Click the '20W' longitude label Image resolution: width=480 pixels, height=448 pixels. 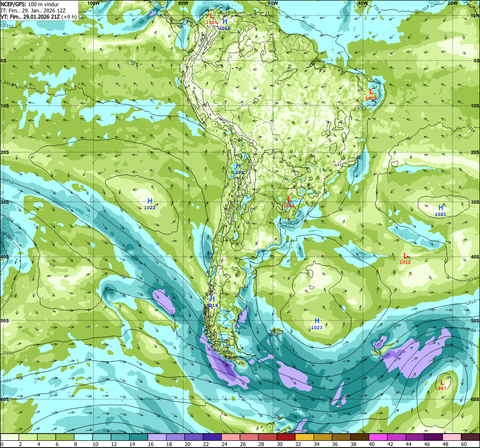tap(453, 3)
